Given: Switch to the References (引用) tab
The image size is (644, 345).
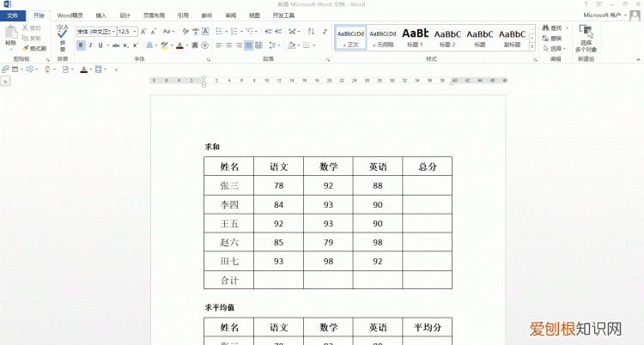Looking at the screenshot, I should pyautogui.click(x=183, y=15).
